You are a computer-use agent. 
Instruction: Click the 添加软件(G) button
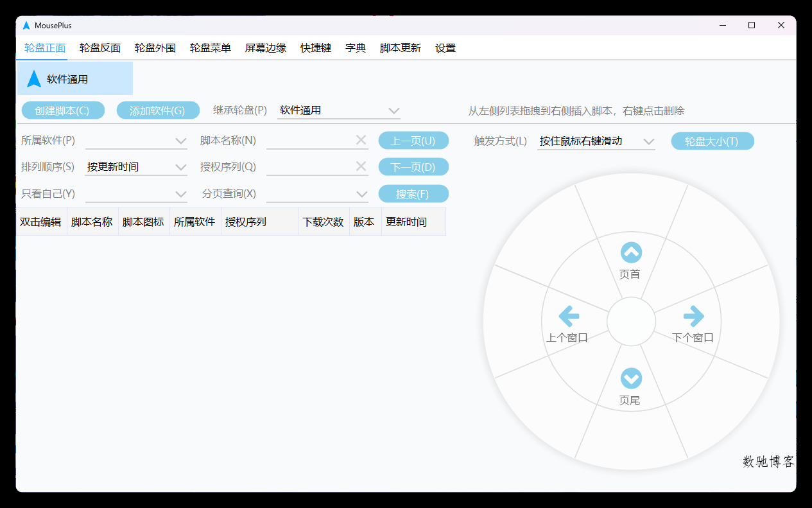click(158, 110)
